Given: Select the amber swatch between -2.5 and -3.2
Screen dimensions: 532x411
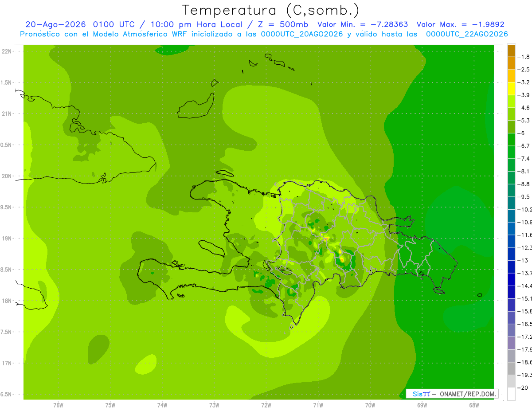Looking at the screenshot, I should (511, 76).
